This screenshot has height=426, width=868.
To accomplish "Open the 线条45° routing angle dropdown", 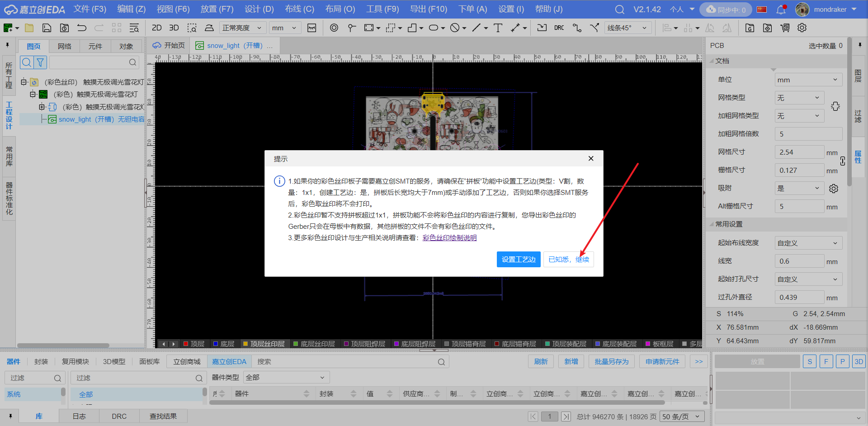I will point(627,28).
